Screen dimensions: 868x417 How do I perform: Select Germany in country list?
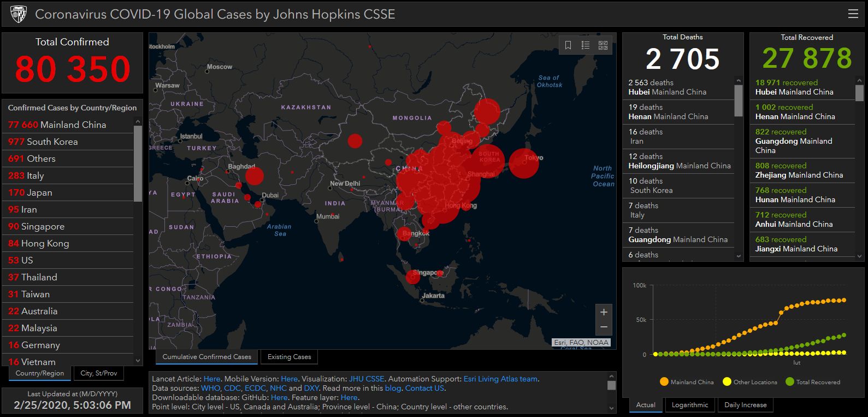pos(68,345)
